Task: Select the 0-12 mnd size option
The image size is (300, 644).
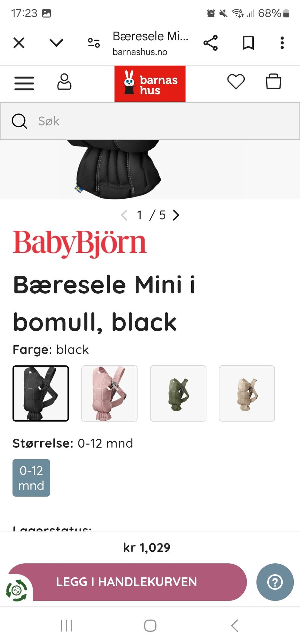Action: coord(31,478)
